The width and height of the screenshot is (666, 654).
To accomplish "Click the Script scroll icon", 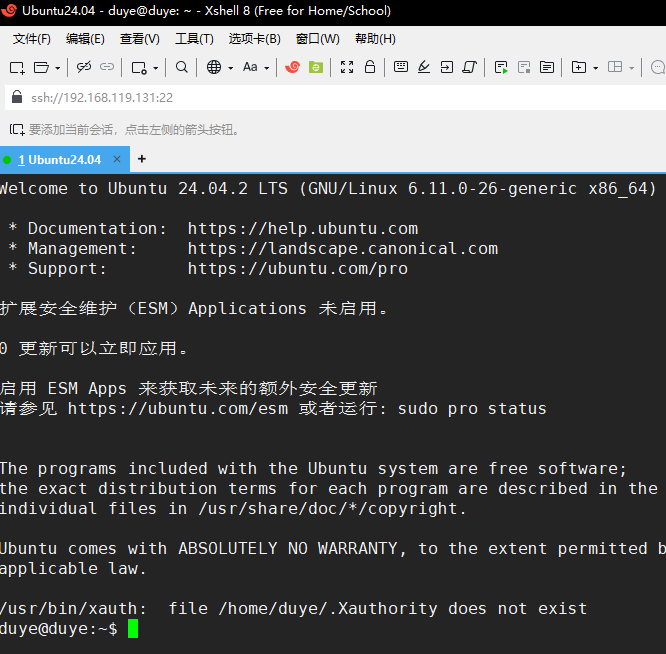I will [x=469, y=67].
